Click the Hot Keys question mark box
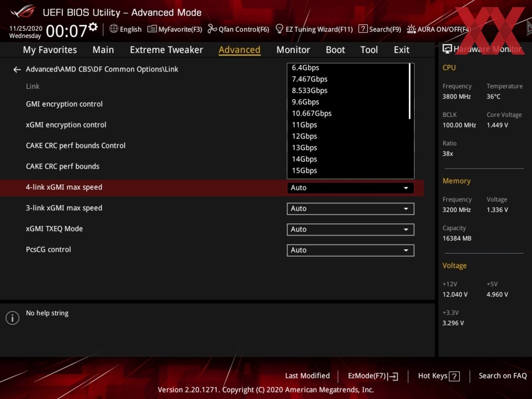Viewport: 532px width, 399px height. coord(454,376)
